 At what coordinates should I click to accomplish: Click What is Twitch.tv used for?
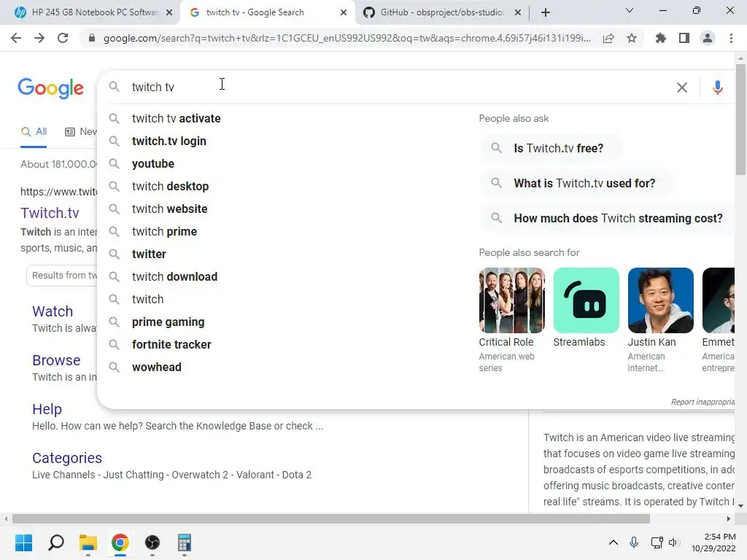[x=576, y=183]
